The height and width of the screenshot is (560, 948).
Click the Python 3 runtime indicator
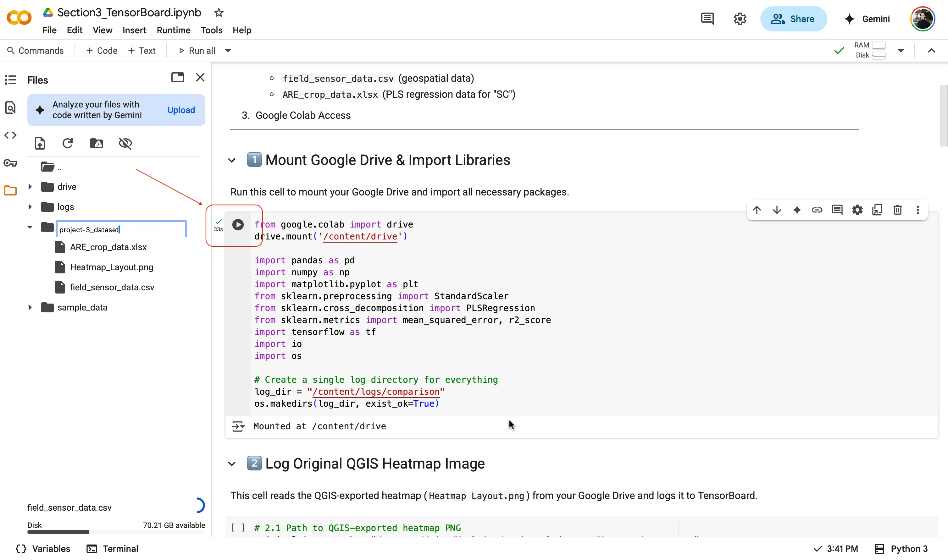[901, 549]
